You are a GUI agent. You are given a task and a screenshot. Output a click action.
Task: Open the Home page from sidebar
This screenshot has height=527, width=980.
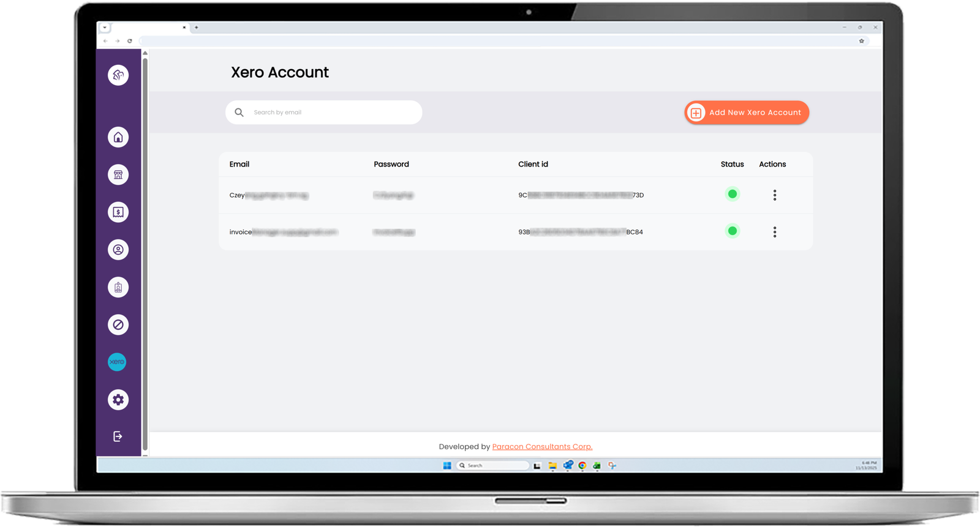tap(118, 137)
